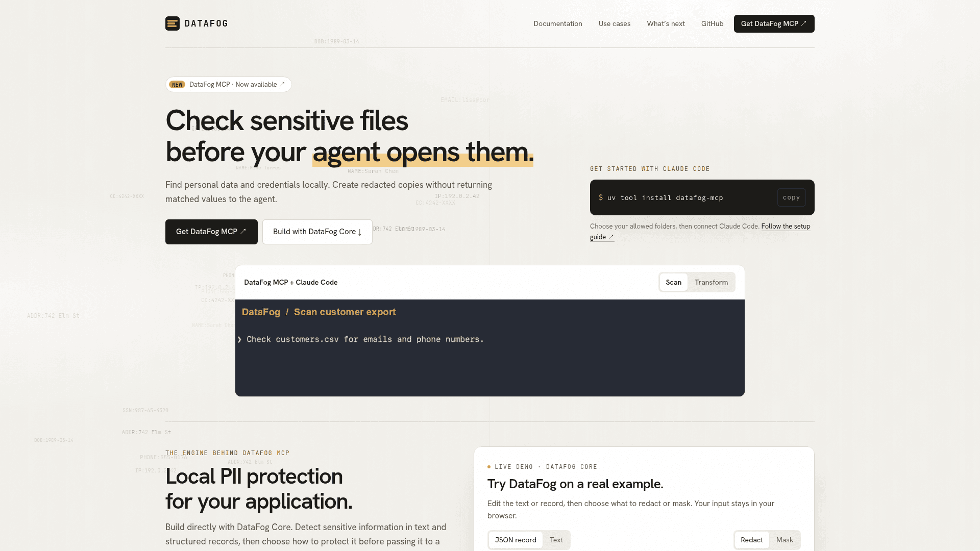The image size is (980, 551).
Task: Click the terminal prompt Check customers.csv line
Action: (x=360, y=339)
